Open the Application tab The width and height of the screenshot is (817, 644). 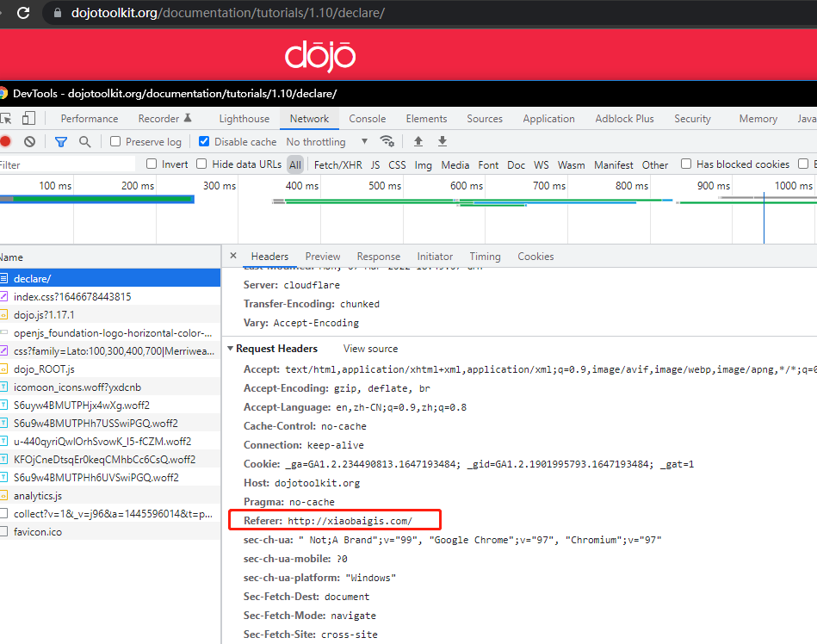(x=548, y=119)
